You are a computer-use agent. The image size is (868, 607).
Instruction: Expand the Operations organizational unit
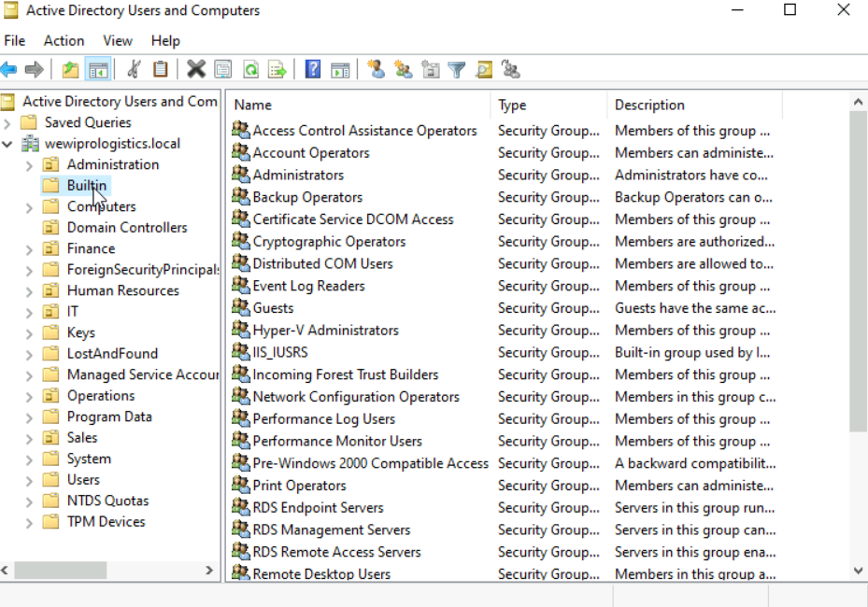[29, 397]
